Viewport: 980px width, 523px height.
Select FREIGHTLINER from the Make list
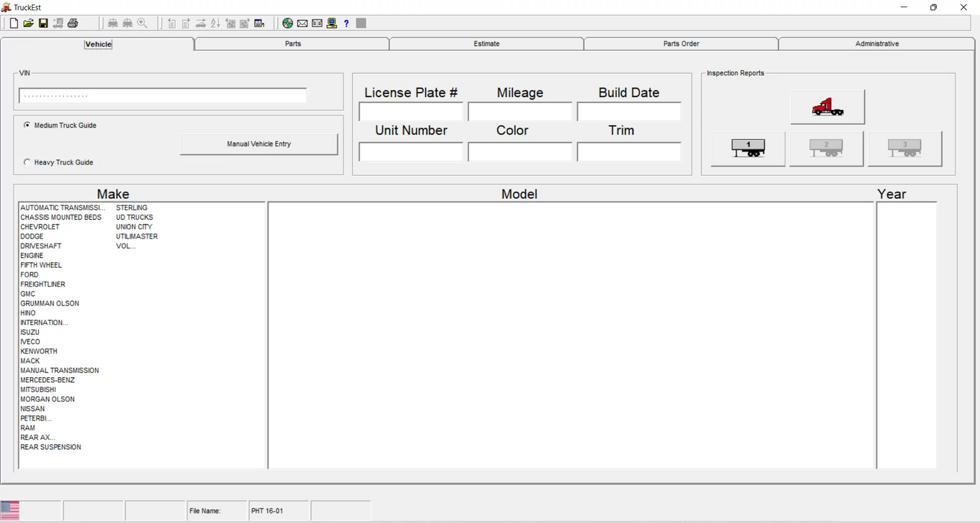tap(43, 284)
